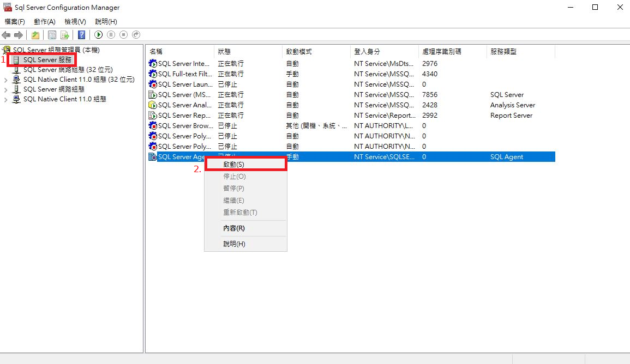Click the Analysis Server service type cell
The image size is (630, 364).
point(513,105)
